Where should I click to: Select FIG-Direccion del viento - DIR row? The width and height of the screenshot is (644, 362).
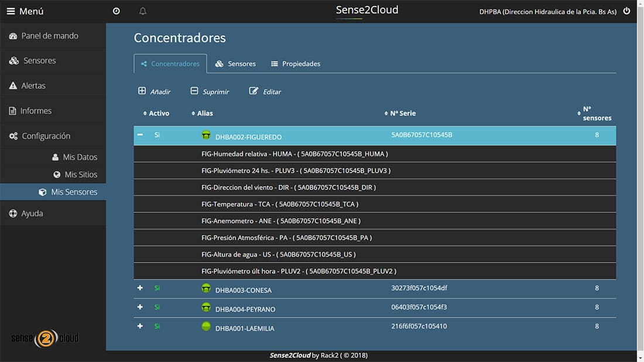pyautogui.click(x=375, y=188)
